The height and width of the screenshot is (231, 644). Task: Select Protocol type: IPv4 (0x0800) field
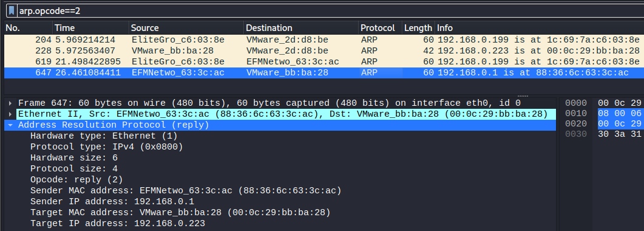(106, 147)
